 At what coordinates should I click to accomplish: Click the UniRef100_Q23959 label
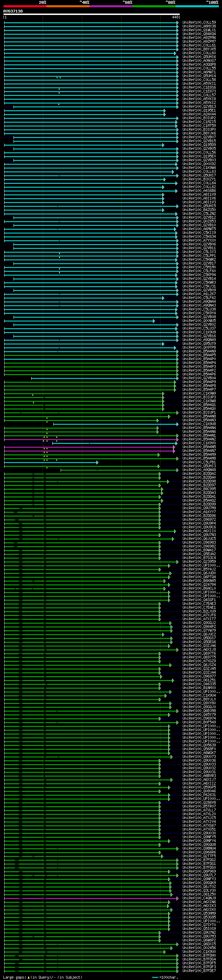(x=199, y=562)
